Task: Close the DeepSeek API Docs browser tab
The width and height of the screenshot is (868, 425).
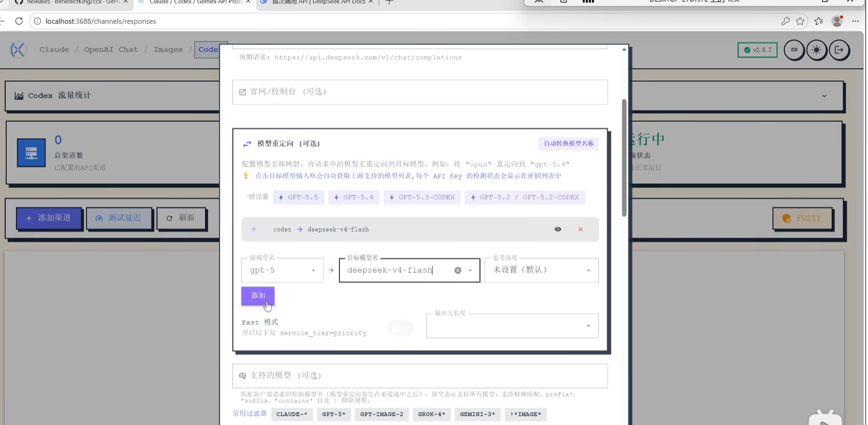Action: pyautogui.click(x=371, y=2)
